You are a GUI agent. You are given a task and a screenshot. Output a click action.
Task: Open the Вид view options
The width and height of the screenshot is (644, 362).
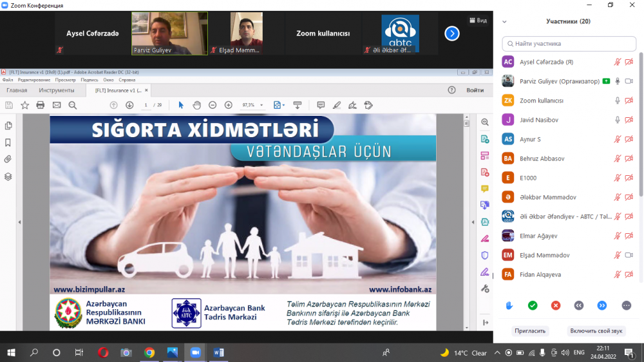tap(478, 20)
